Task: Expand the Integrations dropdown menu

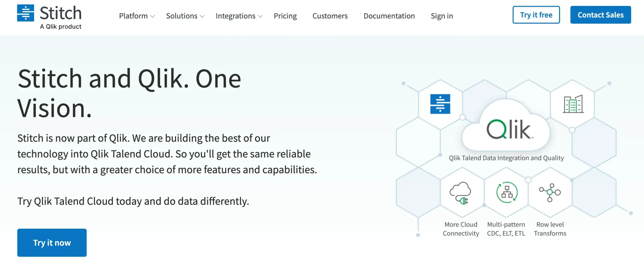Action: (x=239, y=16)
